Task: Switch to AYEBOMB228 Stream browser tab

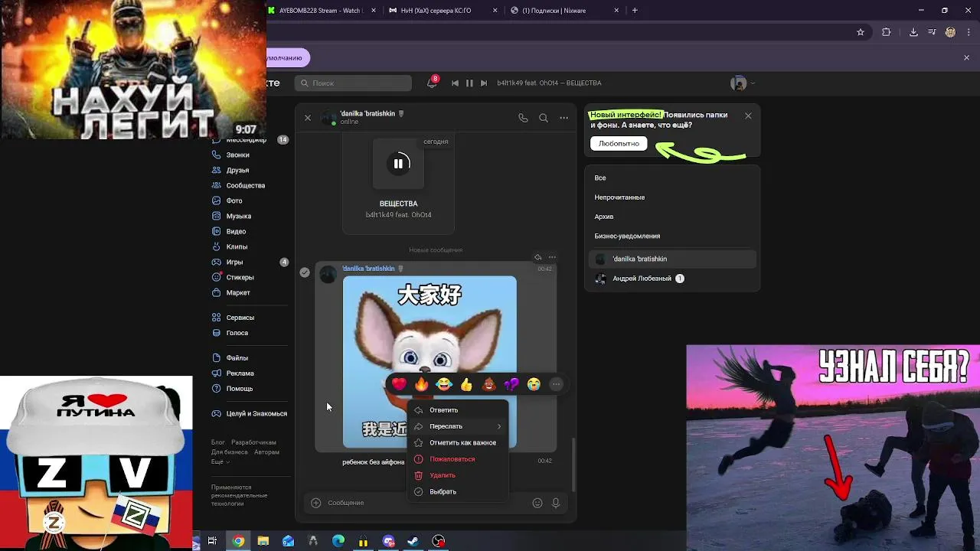Action: (x=320, y=11)
